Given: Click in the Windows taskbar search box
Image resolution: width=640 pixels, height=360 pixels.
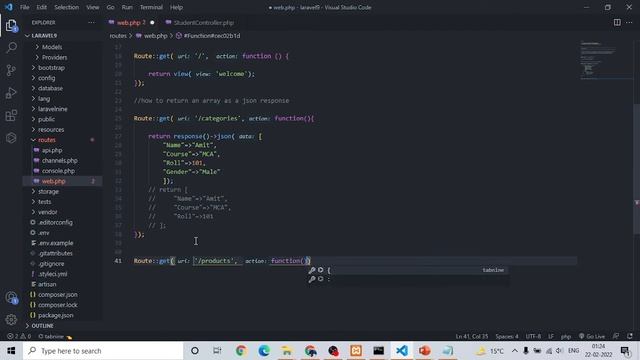Looking at the screenshot, I should tap(103, 351).
